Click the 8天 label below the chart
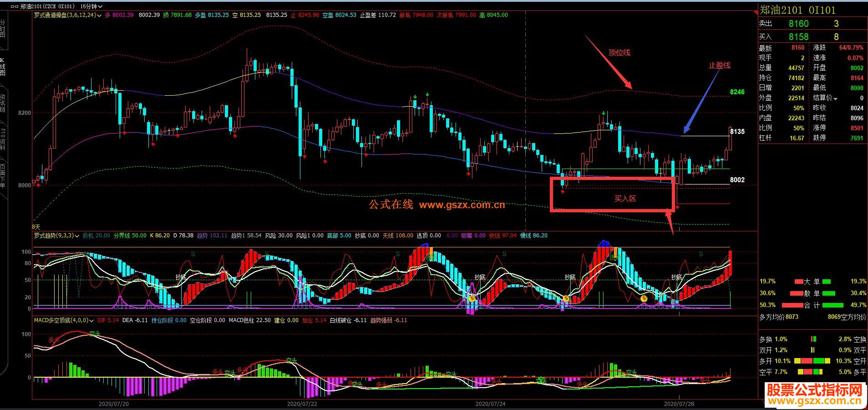This screenshot has width=868, height=410. click(x=36, y=226)
